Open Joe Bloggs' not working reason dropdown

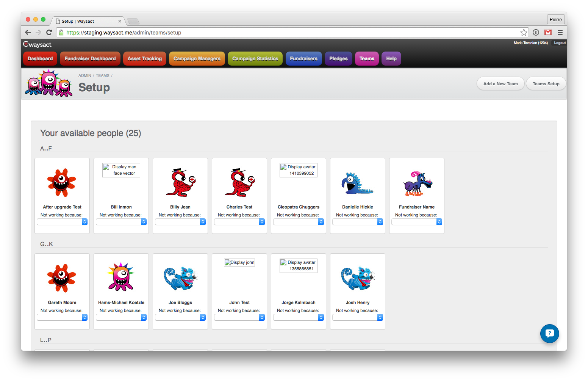coord(180,318)
